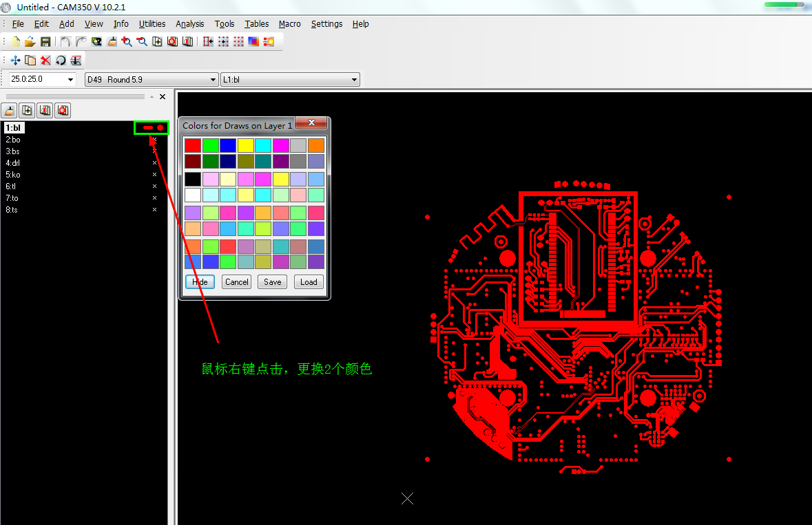Click layer panel page-with-plus button
The image size is (812, 525).
pos(27,110)
